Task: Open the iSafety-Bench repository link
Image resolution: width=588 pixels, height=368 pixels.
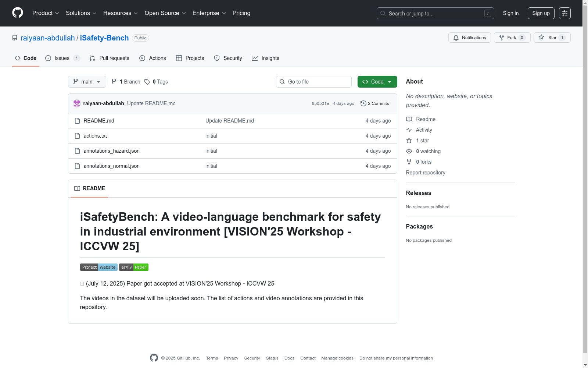Action: [104, 38]
